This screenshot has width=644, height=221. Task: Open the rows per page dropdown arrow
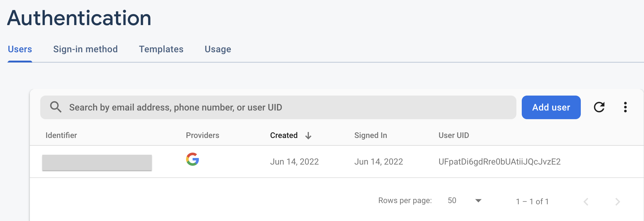coord(478,201)
